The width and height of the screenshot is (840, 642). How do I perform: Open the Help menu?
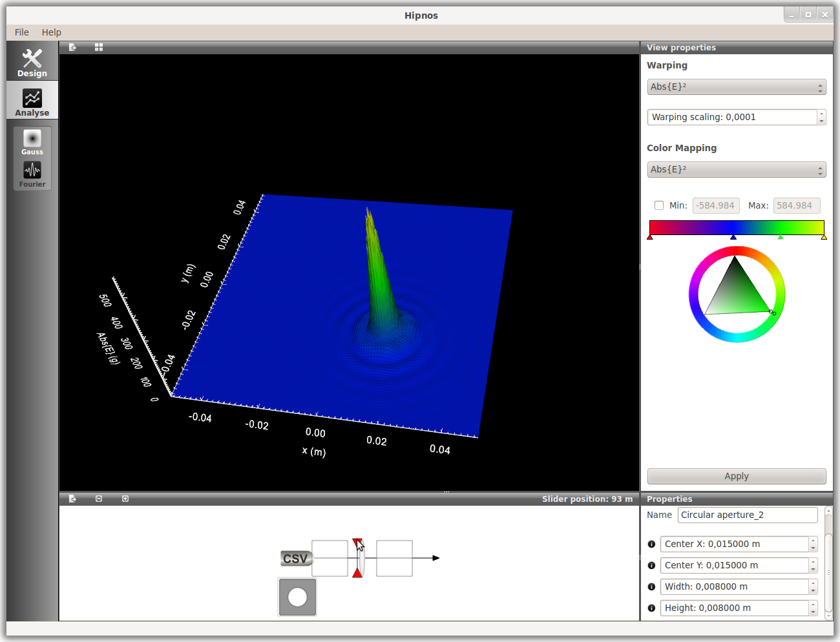pyautogui.click(x=52, y=32)
